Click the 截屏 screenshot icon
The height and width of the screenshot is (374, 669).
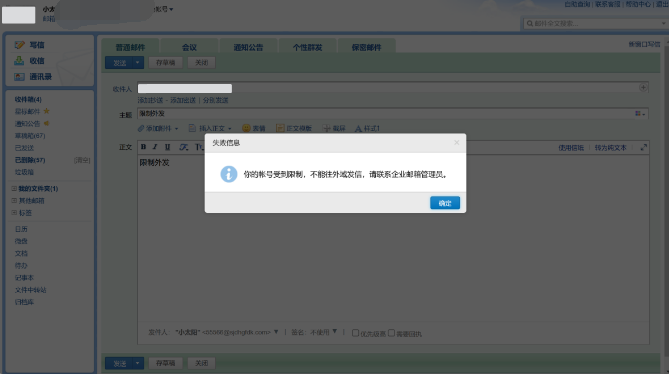click(326, 128)
